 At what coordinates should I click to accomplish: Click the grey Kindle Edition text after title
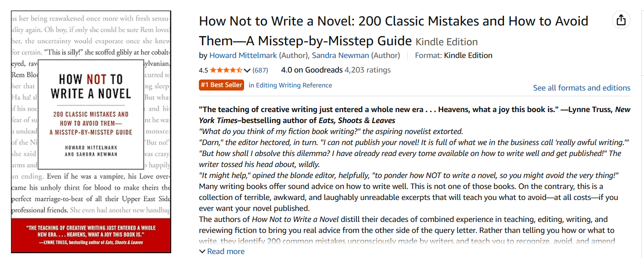pyautogui.click(x=446, y=42)
